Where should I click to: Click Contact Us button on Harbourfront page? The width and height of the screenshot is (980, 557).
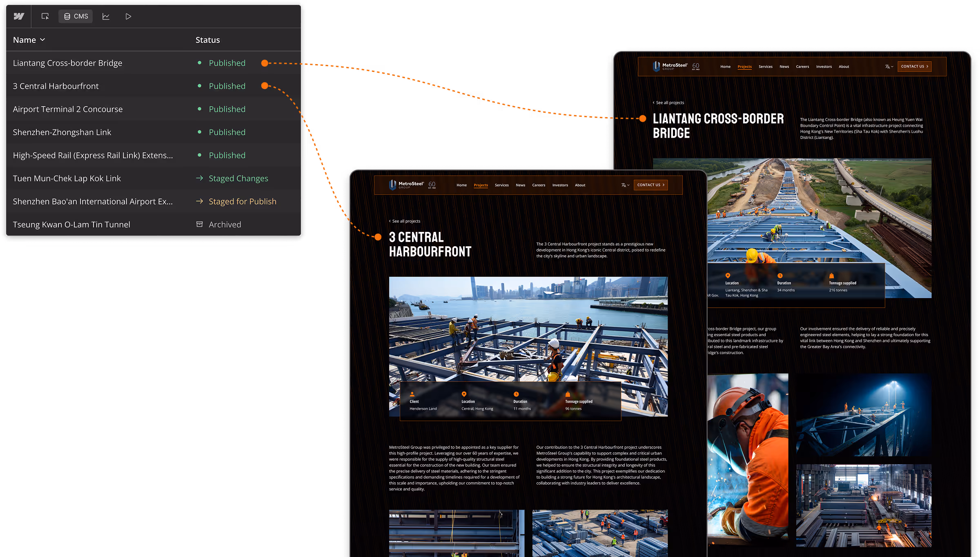[650, 185]
